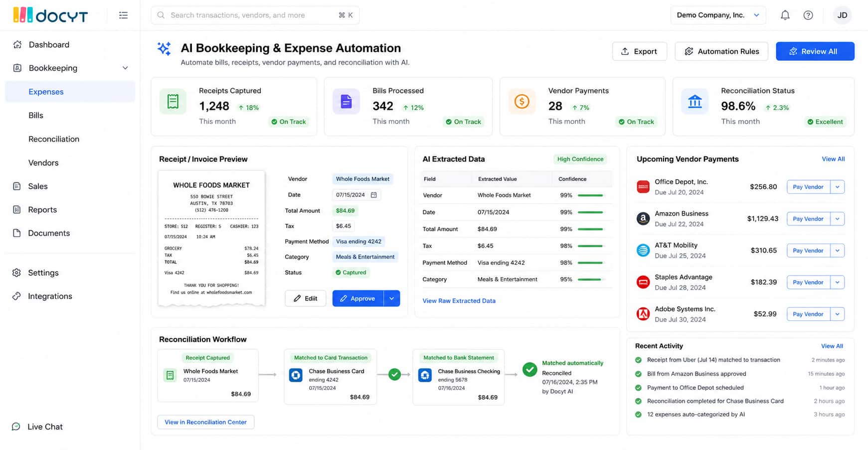Open Reconciliation in sidebar
Image resolution: width=868 pixels, height=450 pixels.
pyautogui.click(x=54, y=139)
